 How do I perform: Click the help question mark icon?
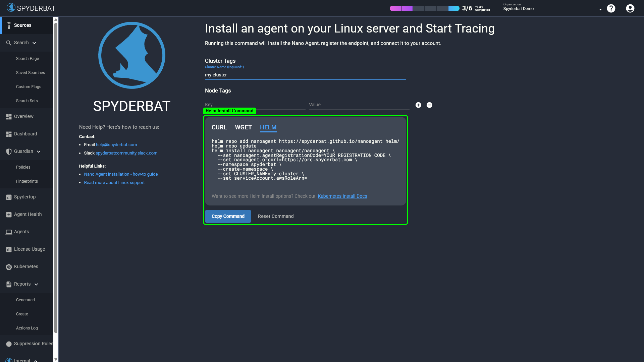click(611, 8)
